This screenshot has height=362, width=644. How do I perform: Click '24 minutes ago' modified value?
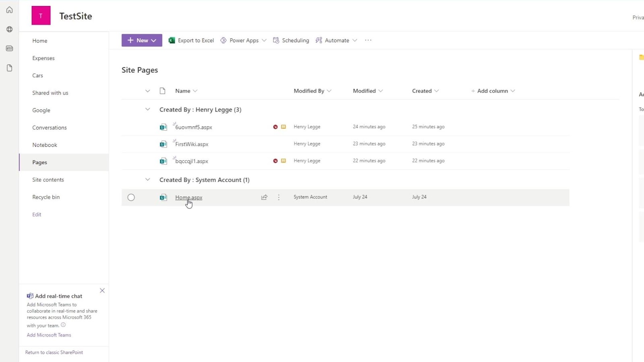tap(369, 127)
